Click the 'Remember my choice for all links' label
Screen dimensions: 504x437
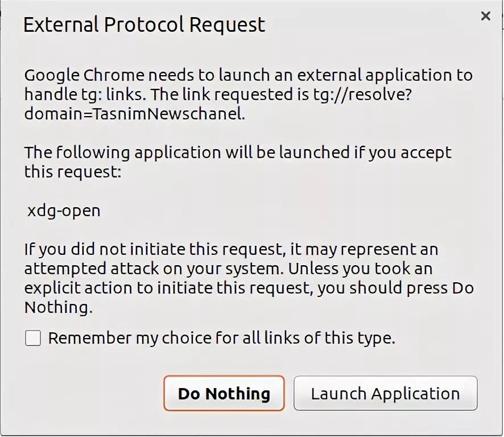click(x=221, y=338)
